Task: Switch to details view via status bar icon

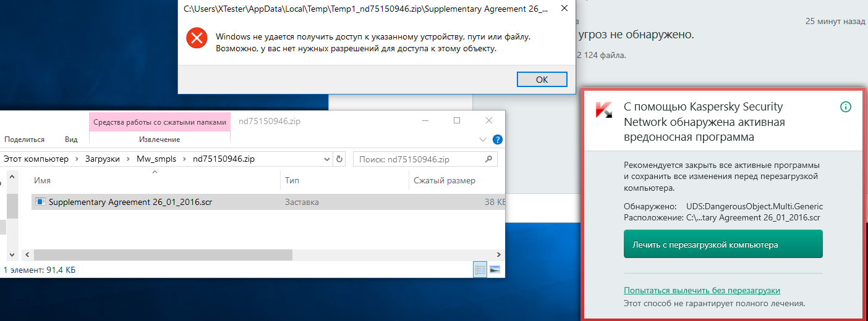Action: [x=480, y=269]
